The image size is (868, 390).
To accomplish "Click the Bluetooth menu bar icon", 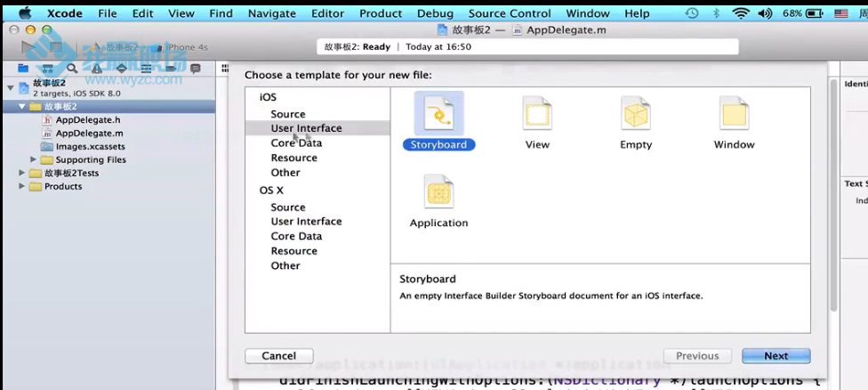I will click(716, 13).
